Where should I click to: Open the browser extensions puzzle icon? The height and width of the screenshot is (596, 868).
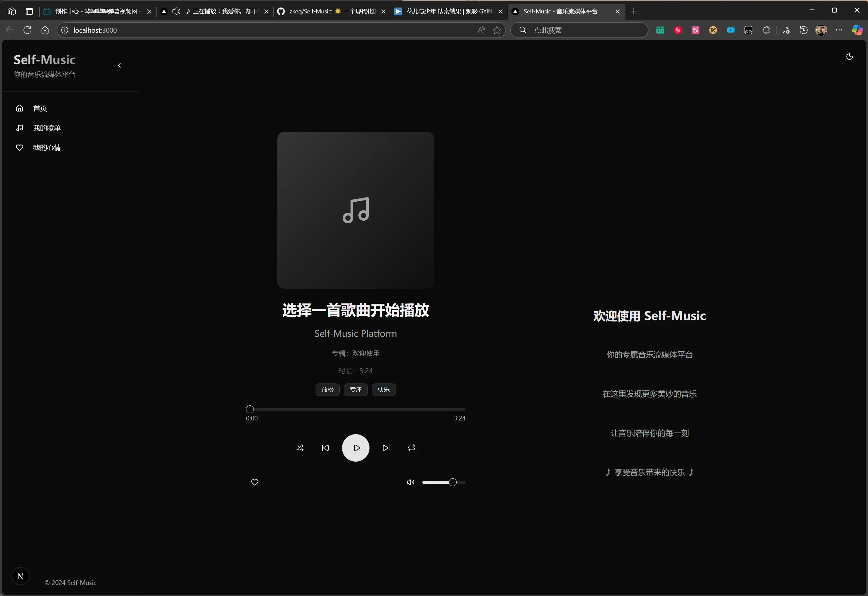(x=766, y=30)
